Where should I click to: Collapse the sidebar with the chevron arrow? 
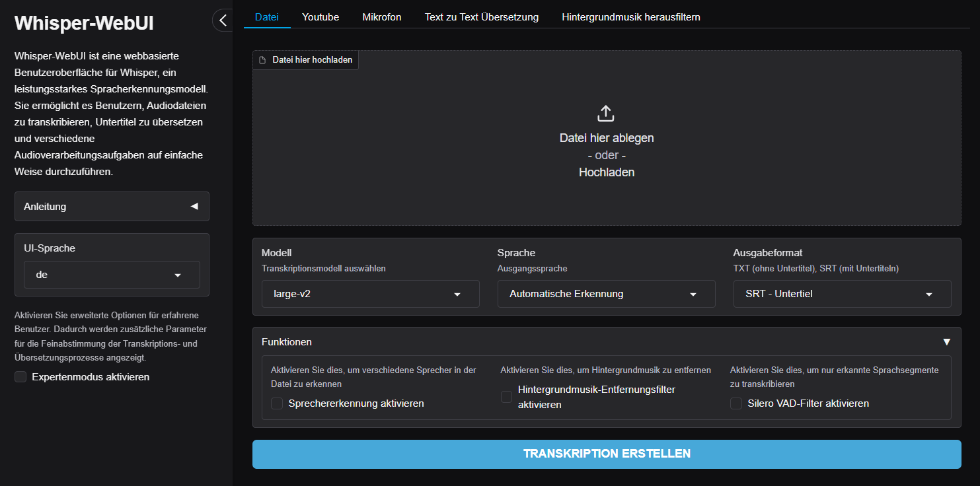pyautogui.click(x=223, y=20)
